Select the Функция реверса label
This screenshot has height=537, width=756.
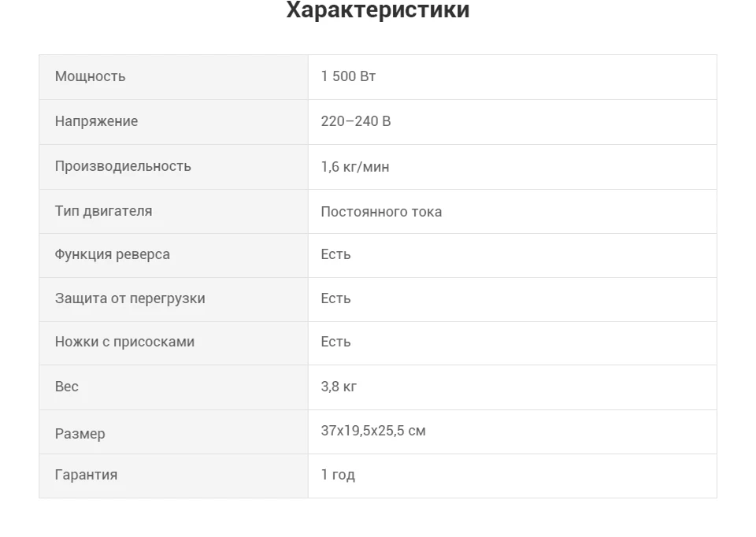[113, 254]
